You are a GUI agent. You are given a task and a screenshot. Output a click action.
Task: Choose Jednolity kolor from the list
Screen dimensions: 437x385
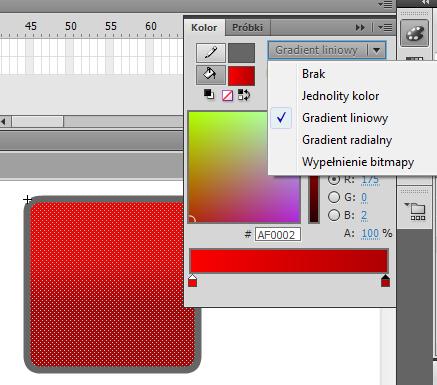340,96
